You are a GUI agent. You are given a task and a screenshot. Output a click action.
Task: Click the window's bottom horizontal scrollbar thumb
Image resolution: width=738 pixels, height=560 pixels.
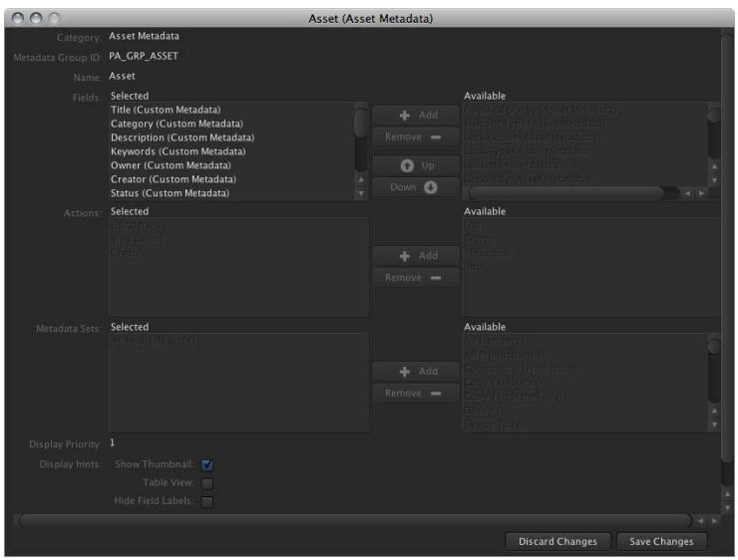pyautogui.click(x=355, y=520)
